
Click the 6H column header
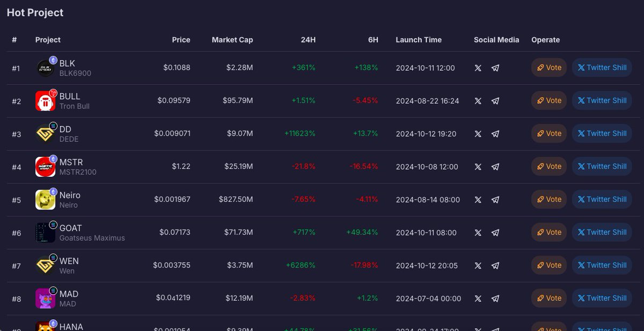click(x=373, y=40)
